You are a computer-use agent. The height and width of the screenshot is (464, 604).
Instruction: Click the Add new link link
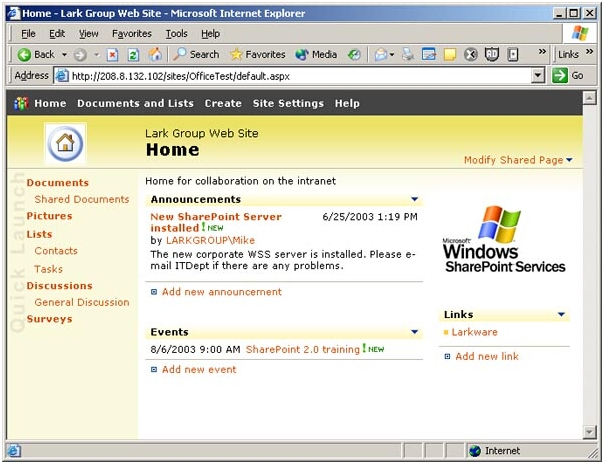(x=487, y=356)
